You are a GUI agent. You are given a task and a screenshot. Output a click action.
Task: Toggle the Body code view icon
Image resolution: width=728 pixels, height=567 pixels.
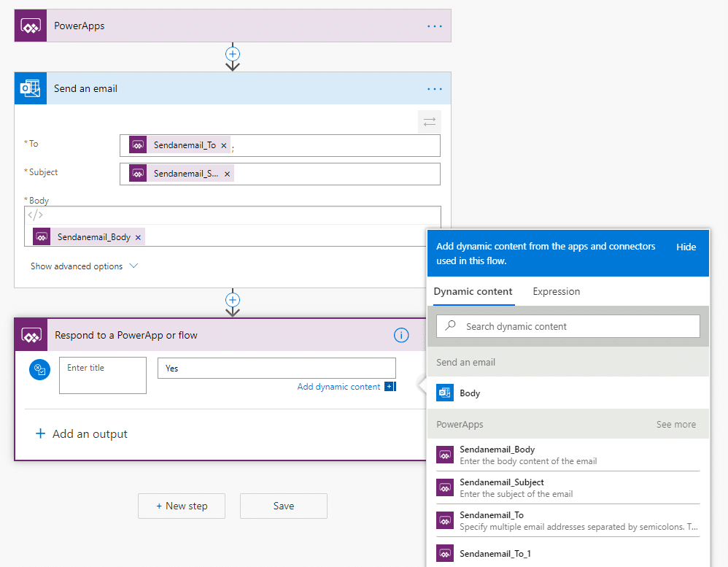click(35, 215)
